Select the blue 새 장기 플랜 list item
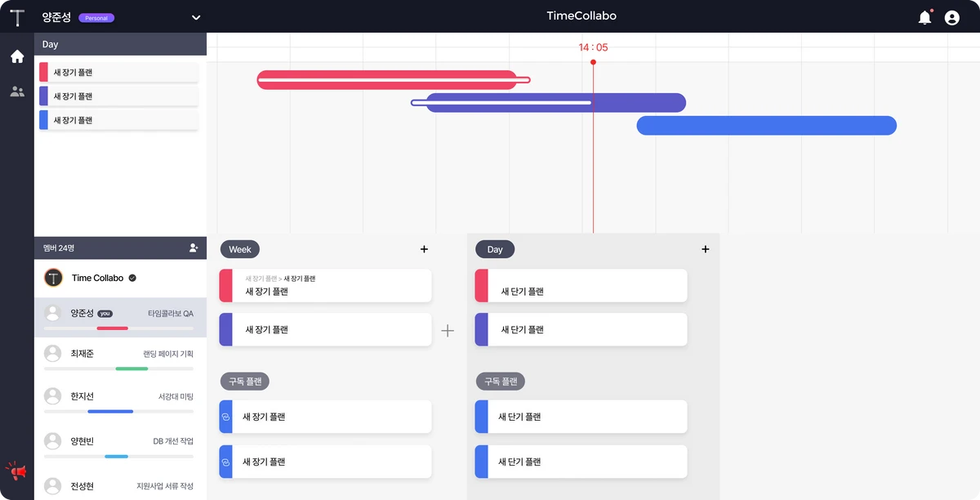 [118, 120]
